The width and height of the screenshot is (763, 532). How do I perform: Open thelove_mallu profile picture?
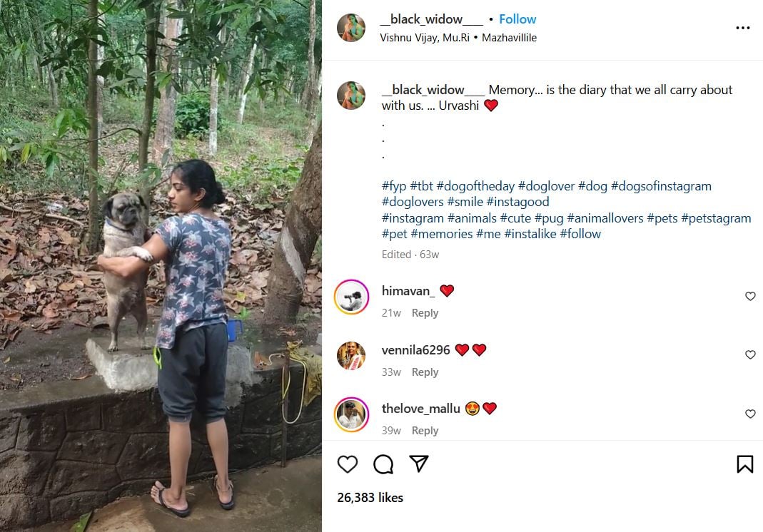click(x=351, y=415)
